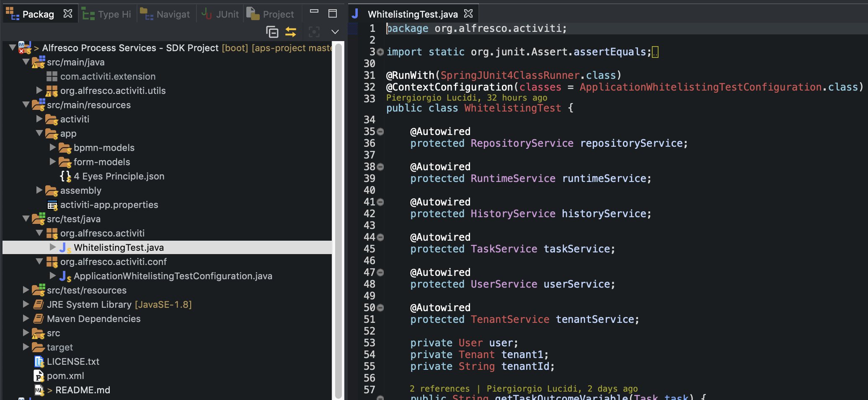This screenshot has width=868, height=400.
Task: Click the activiti-app.properties file icon
Action: point(52,205)
